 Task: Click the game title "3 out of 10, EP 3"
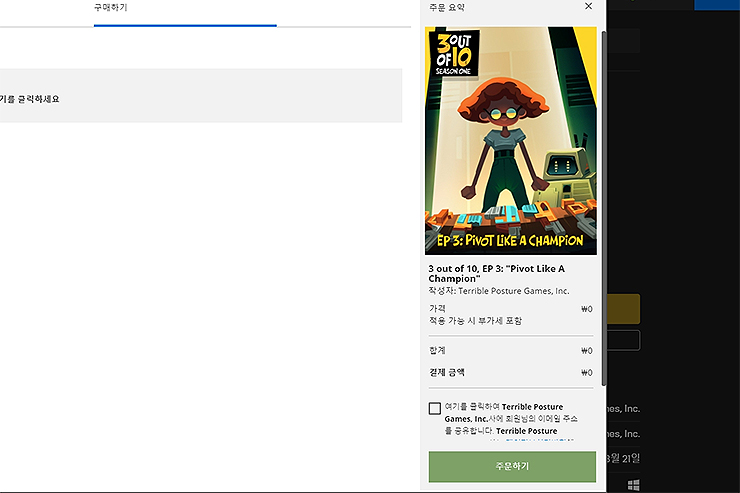[496, 274]
